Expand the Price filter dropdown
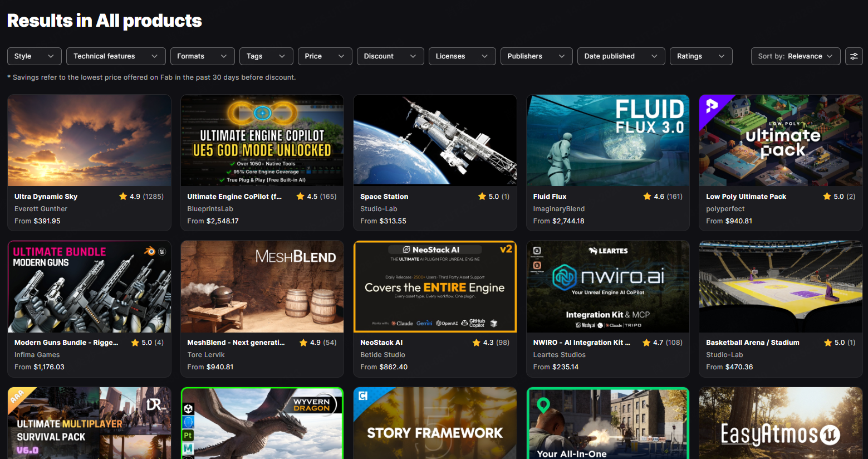The height and width of the screenshot is (459, 868). coord(325,56)
